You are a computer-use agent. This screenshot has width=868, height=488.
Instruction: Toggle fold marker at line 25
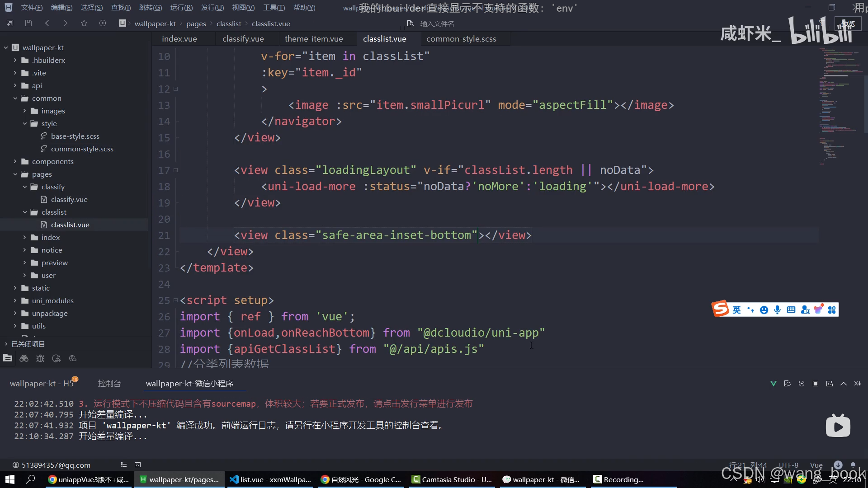176,300
